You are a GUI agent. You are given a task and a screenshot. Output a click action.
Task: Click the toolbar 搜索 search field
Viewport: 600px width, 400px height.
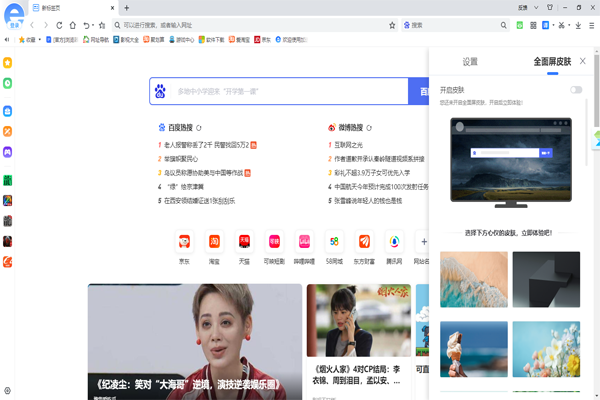[x=453, y=25]
